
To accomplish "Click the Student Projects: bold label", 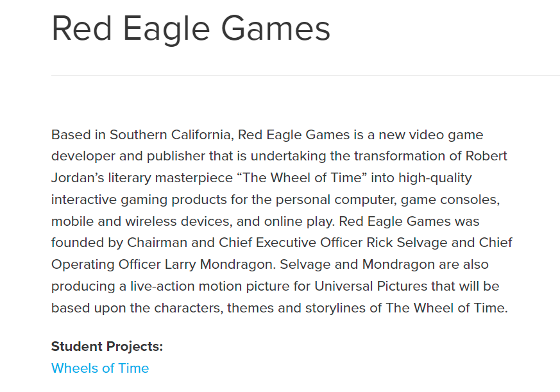I will [107, 346].
